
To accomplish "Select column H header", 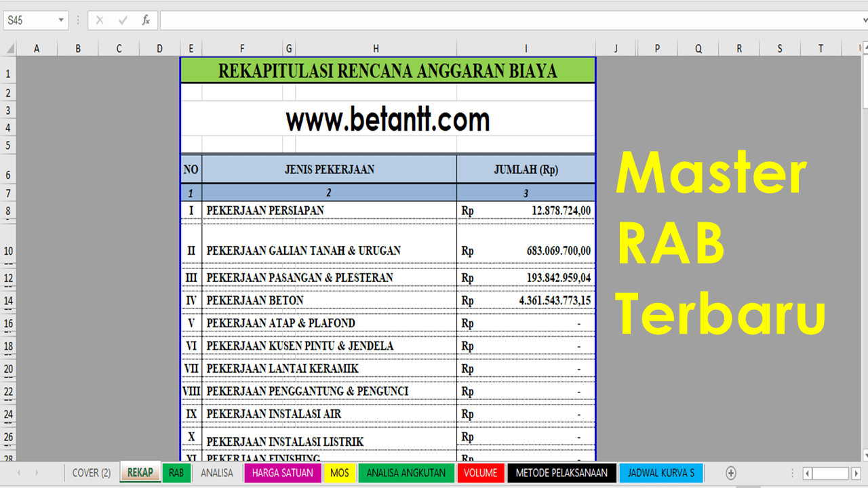I will 376,49.
